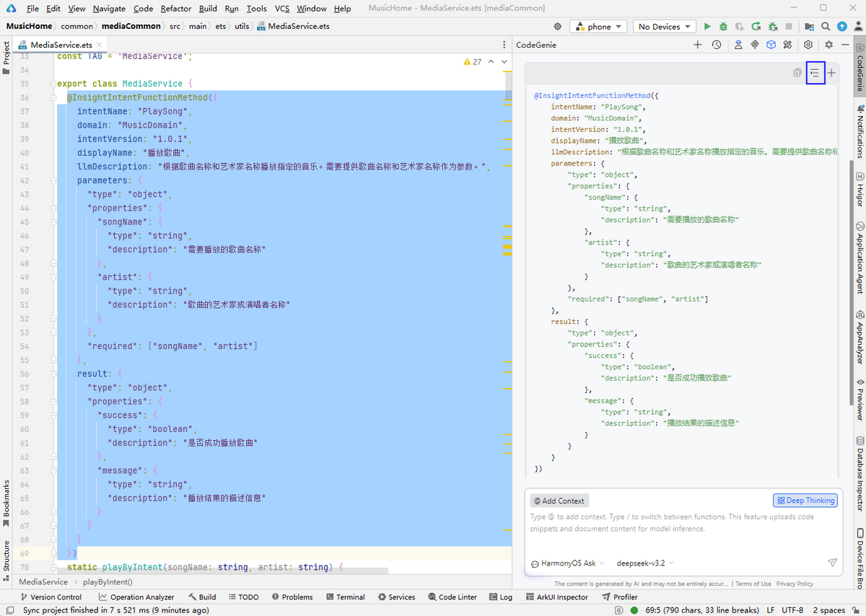Viewport: 866px width, 616px height.
Task: Switch the HarmonyOS Ask mode dropdown
Action: coord(568,563)
